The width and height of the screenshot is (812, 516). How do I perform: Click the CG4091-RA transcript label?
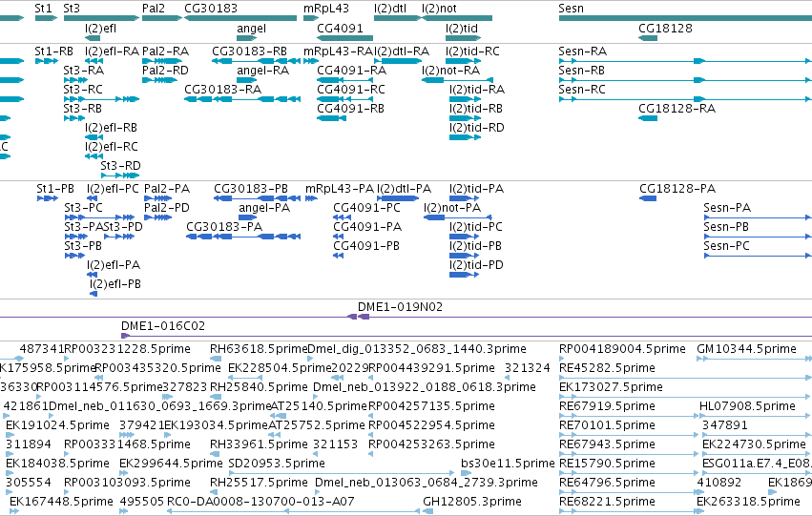pyautogui.click(x=351, y=70)
